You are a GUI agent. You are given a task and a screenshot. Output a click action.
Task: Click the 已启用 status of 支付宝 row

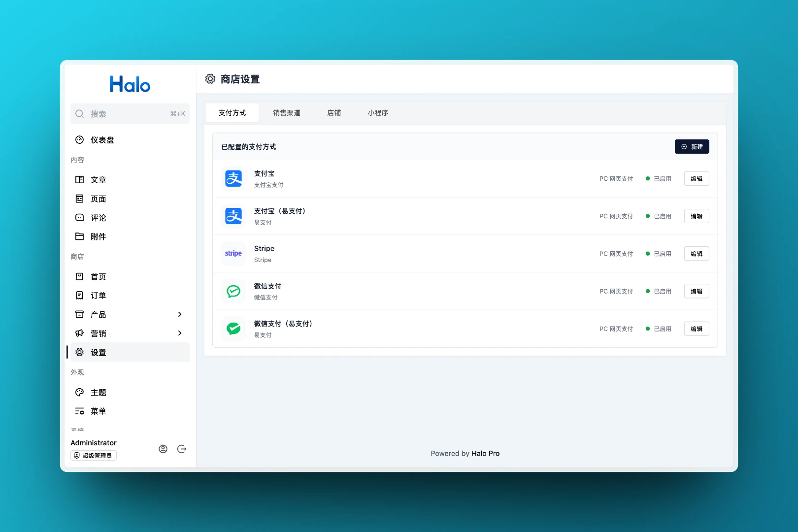(x=659, y=178)
